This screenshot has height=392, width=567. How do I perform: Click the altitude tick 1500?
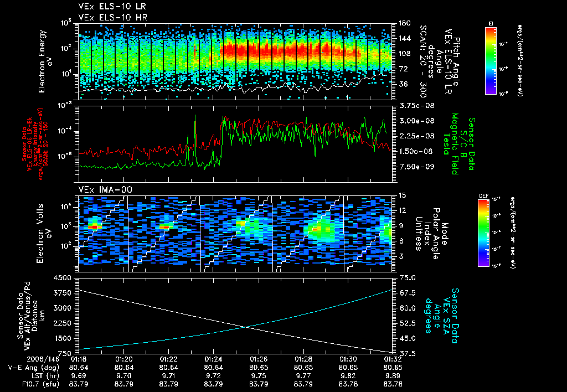pyautogui.click(x=62, y=338)
